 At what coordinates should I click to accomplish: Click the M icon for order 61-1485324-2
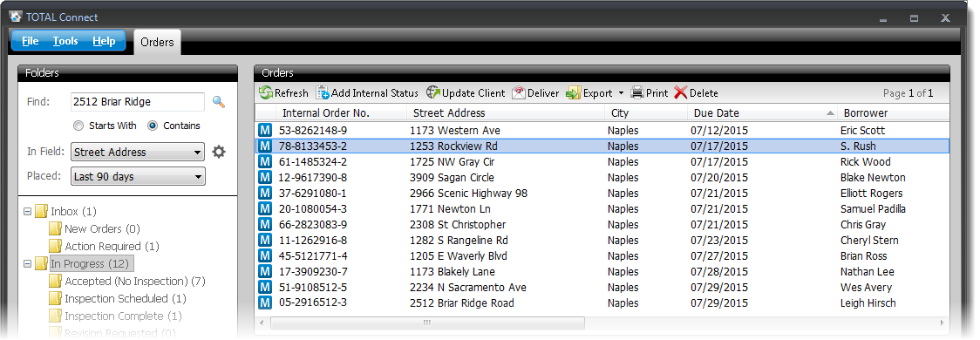pos(265,162)
